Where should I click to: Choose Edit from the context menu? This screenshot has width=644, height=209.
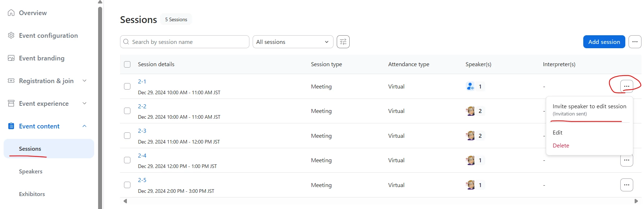(x=557, y=132)
